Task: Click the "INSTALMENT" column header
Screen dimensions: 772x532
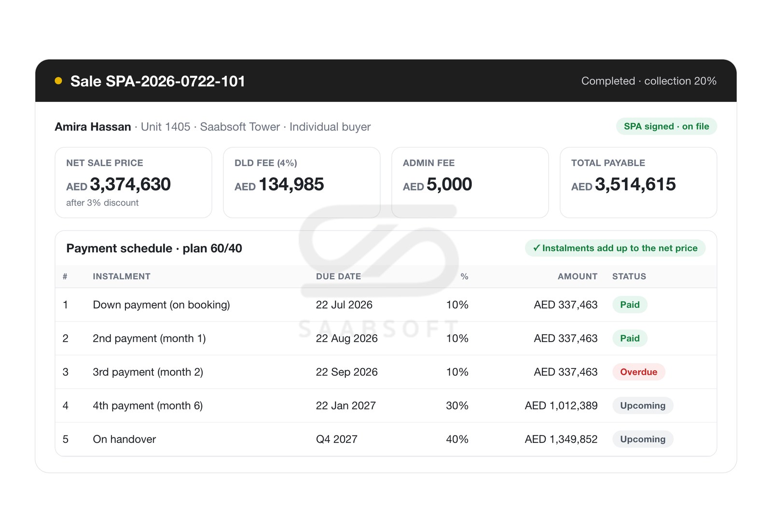Action: click(x=122, y=276)
